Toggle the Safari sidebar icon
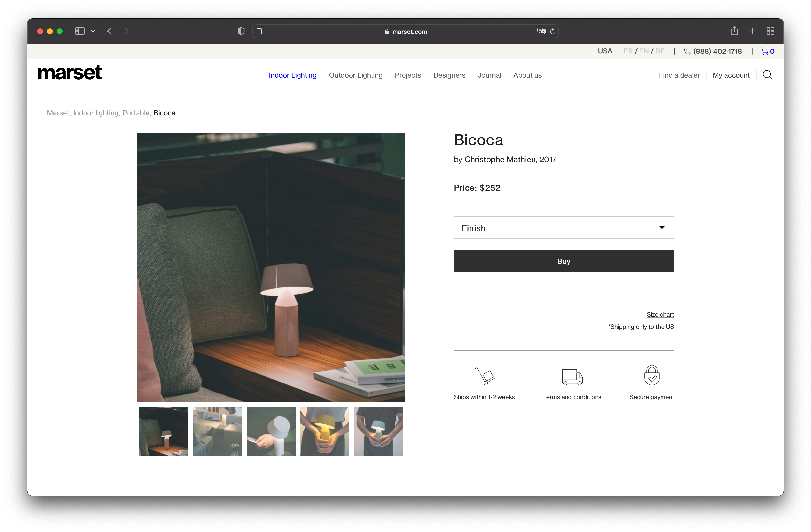 80,31
